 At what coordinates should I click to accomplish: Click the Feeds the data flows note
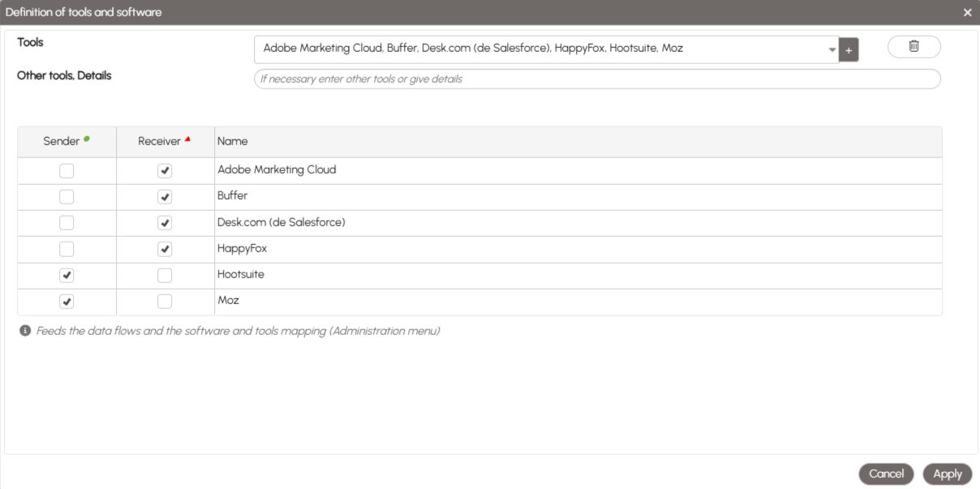click(238, 332)
